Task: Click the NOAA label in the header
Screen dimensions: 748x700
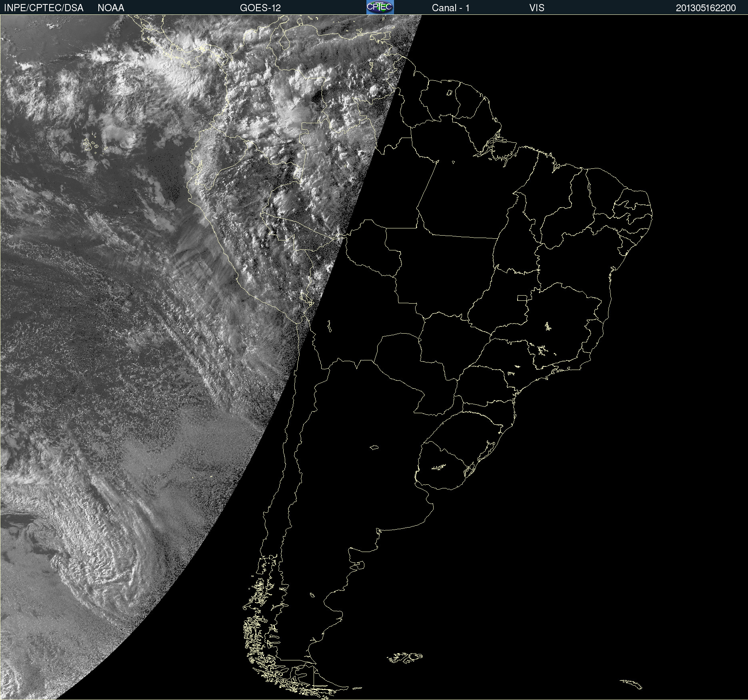Action: (x=111, y=8)
